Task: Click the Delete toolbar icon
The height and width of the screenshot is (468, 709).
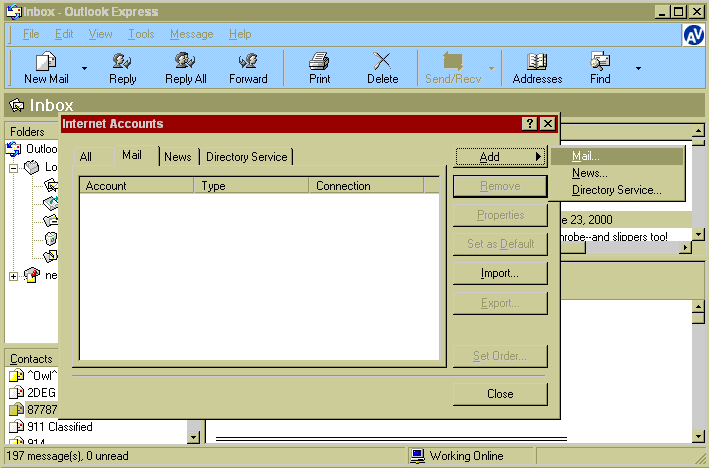Action: click(382, 61)
